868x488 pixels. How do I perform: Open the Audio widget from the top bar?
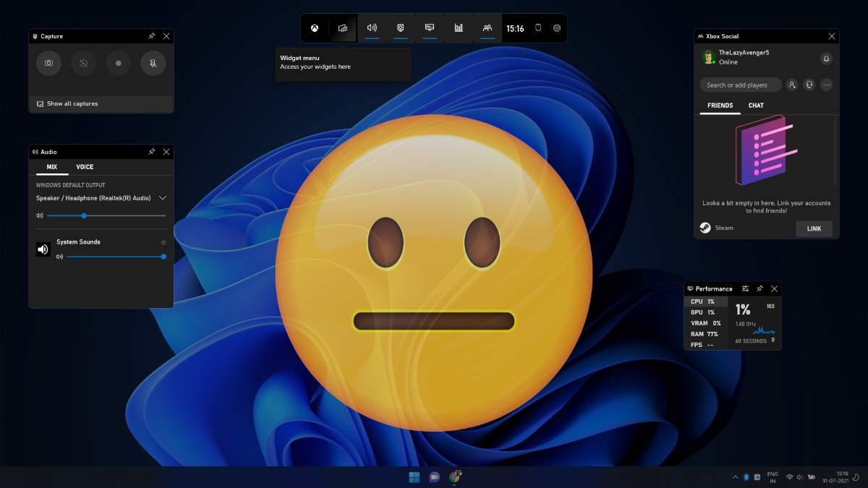click(x=371, y=28)
